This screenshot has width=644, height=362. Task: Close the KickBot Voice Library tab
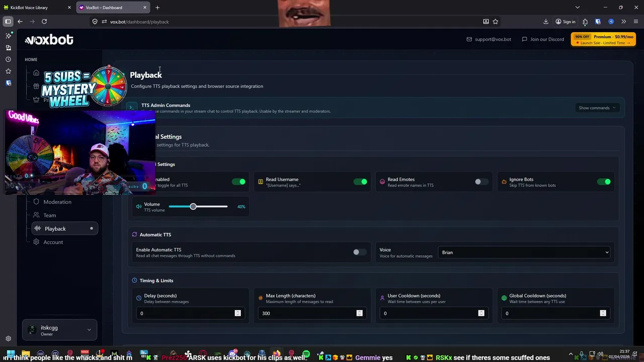coord(69,8)
